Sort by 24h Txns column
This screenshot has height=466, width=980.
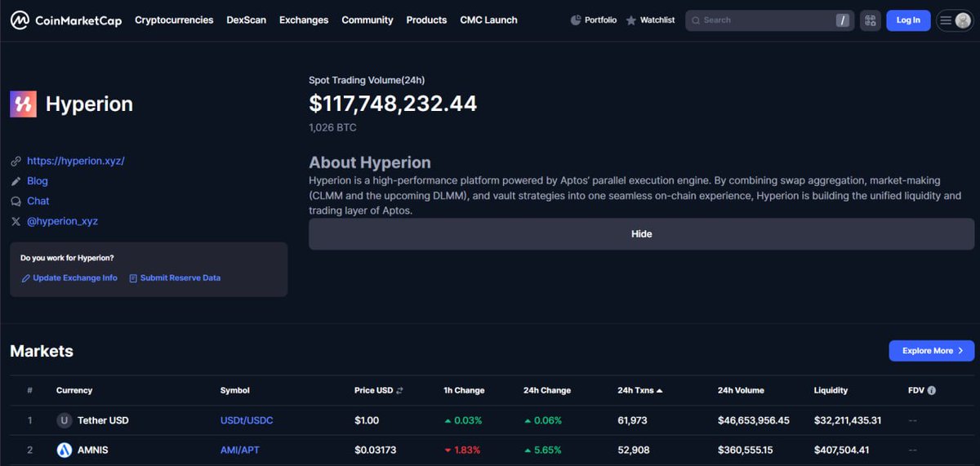click(639, 391)
